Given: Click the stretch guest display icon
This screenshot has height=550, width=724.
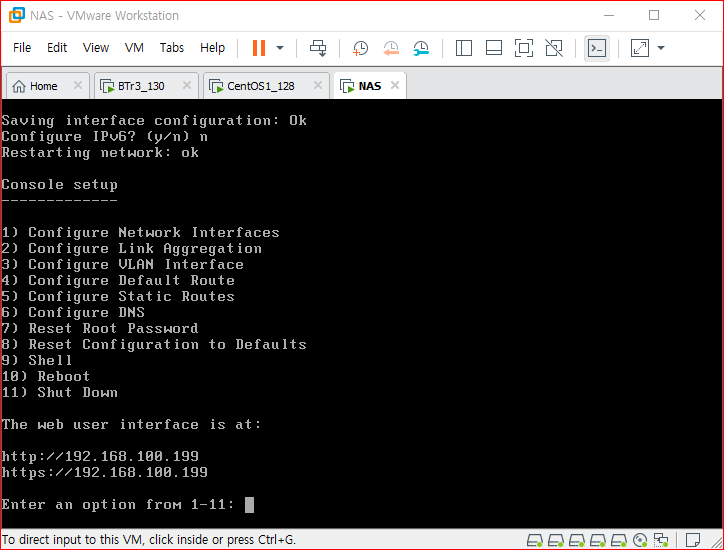Looking at the screenshot, I should pos(640,48).
